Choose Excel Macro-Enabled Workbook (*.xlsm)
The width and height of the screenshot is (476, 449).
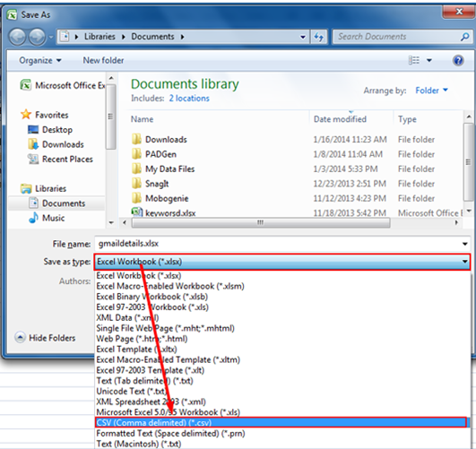pos(282,286)
